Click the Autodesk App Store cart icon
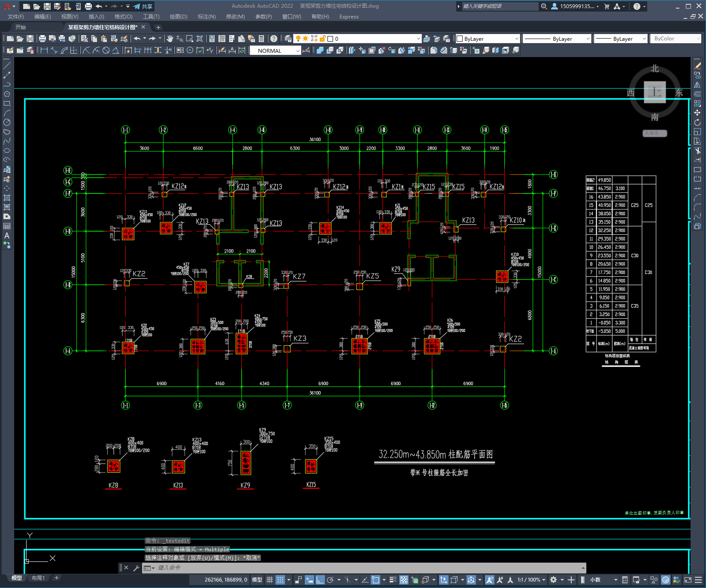706x588 pixels. [x=607, y=6]
